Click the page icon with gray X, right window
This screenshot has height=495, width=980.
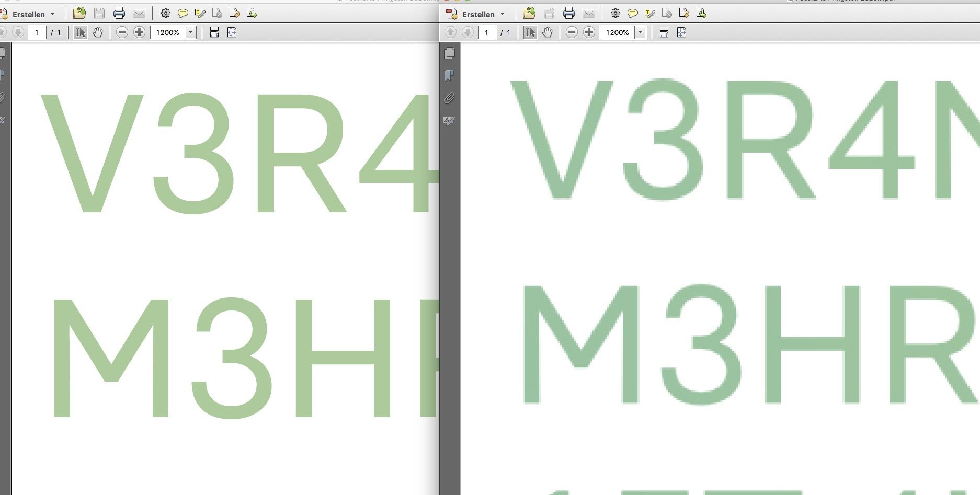pos(667,13)
